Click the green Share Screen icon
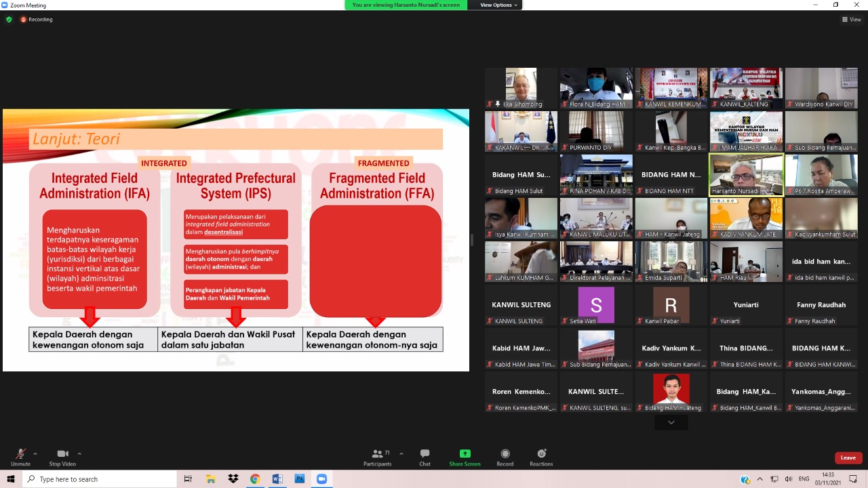 (x=465, y=453)
